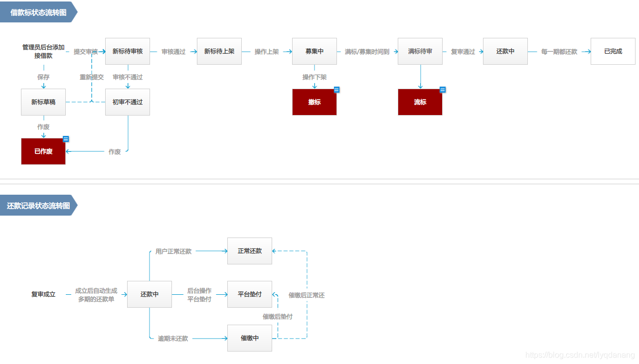Click the 催缴后正常还 transition label
This screenshot has width=639, height=364.
[307, 295]
